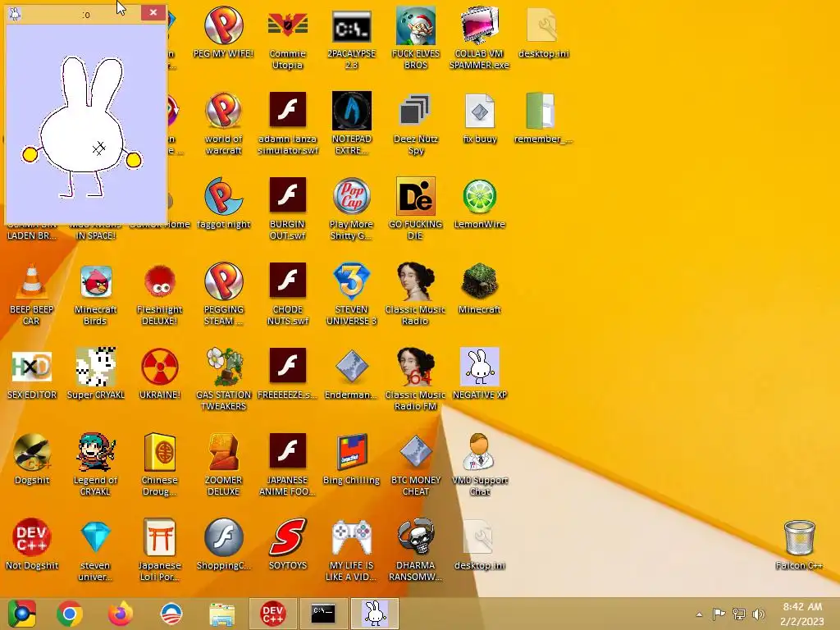This screenshot has height=630, width=840.
Task: Select the COLLAB VM SPAMMER.exe icon
Action: pos(479,25)
